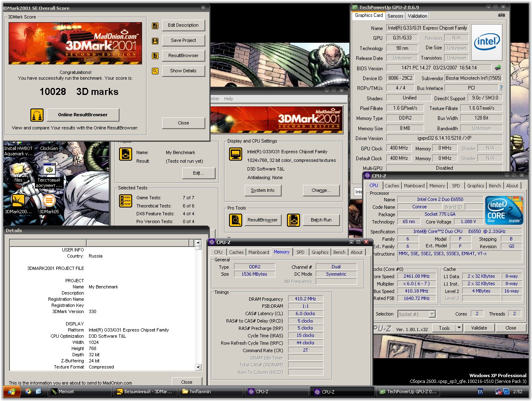Launch media player from quick launch
The image size is (532, 401).
(x=28, y=392)
